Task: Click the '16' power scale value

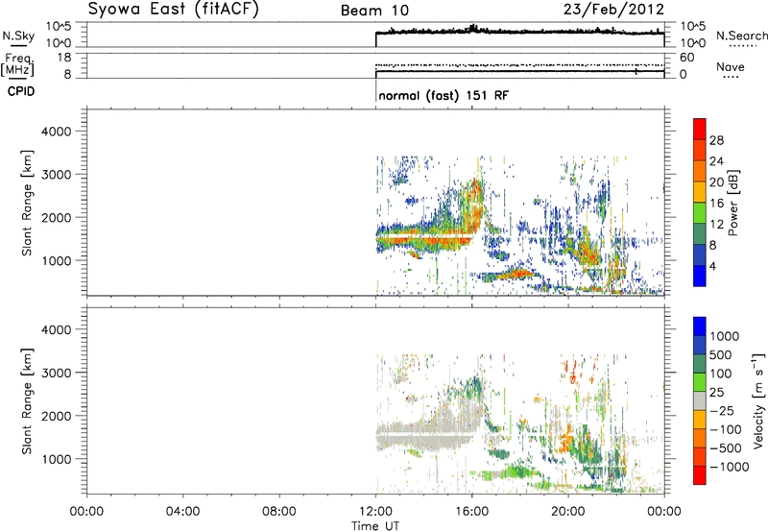Action: tap(716, 204)
